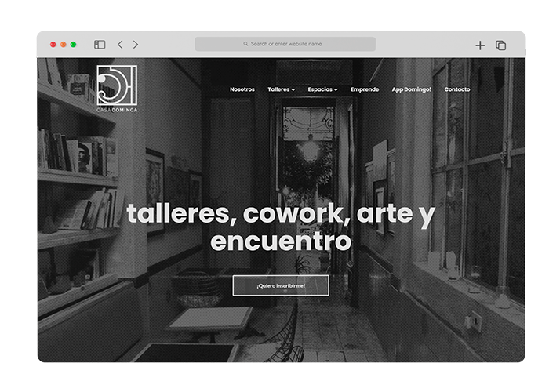Close the browser window with the red button

[x=53, y=45]
